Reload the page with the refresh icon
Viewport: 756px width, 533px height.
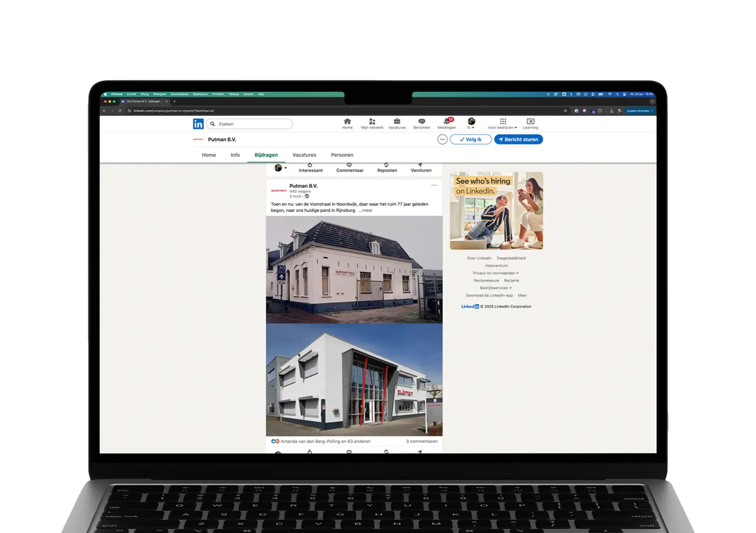[120, 111]
